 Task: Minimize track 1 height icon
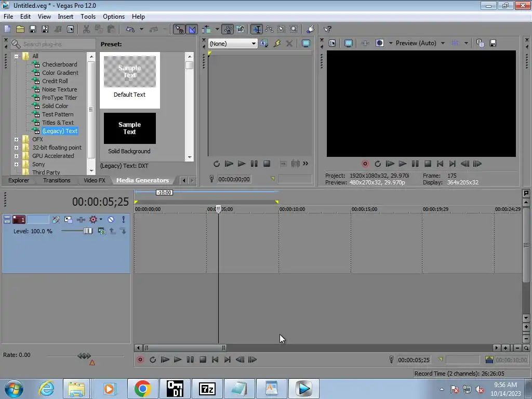(7, 220)
